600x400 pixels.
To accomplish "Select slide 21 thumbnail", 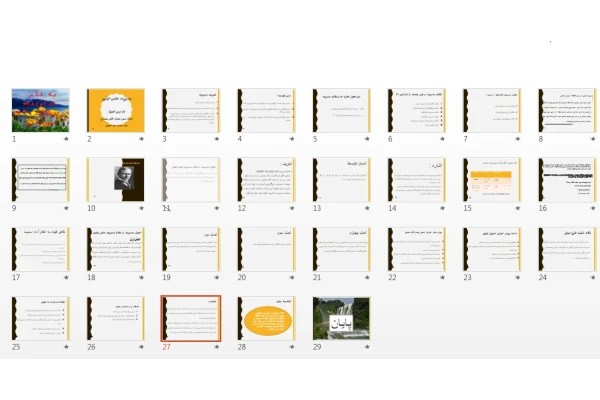I will pos(342,249).
